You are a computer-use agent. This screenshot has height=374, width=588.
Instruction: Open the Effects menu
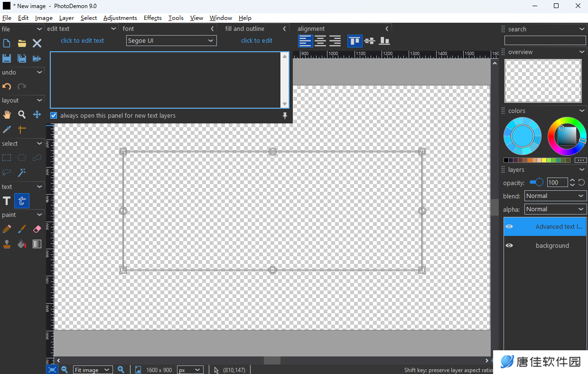click(153, 18)
